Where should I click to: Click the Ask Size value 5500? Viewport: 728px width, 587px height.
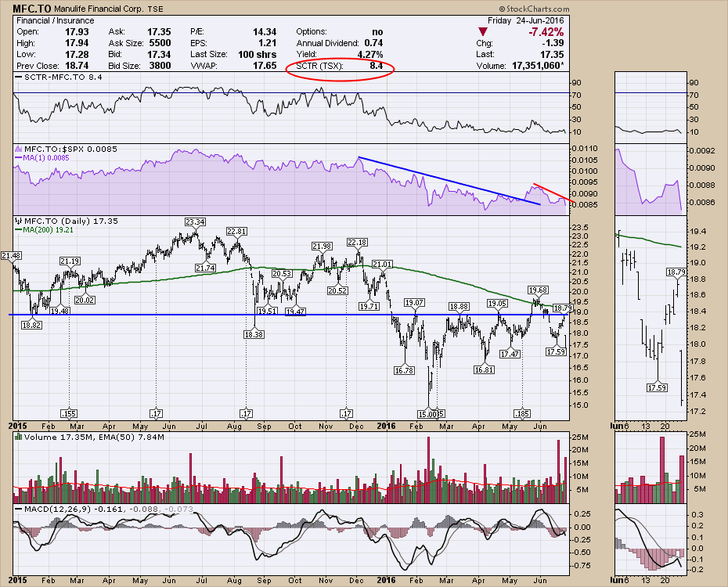tap(160, 43)
